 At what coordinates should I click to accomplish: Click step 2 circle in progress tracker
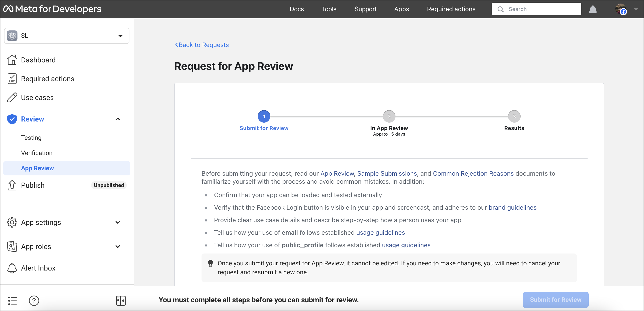point(389,116)
